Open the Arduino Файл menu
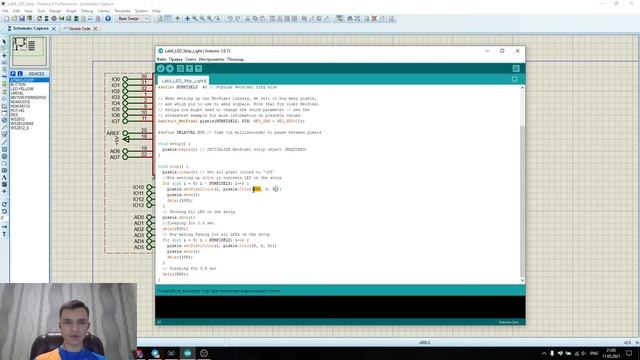Screen dimensions: 640x360 pyautogui.click(x=162, y=60)
